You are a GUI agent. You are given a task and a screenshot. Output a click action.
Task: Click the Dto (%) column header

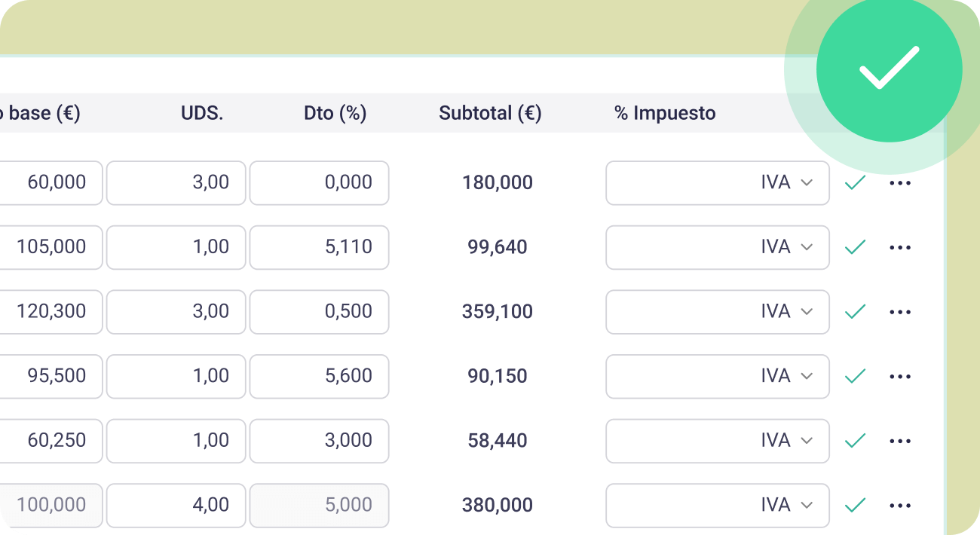tap(335, 112)
